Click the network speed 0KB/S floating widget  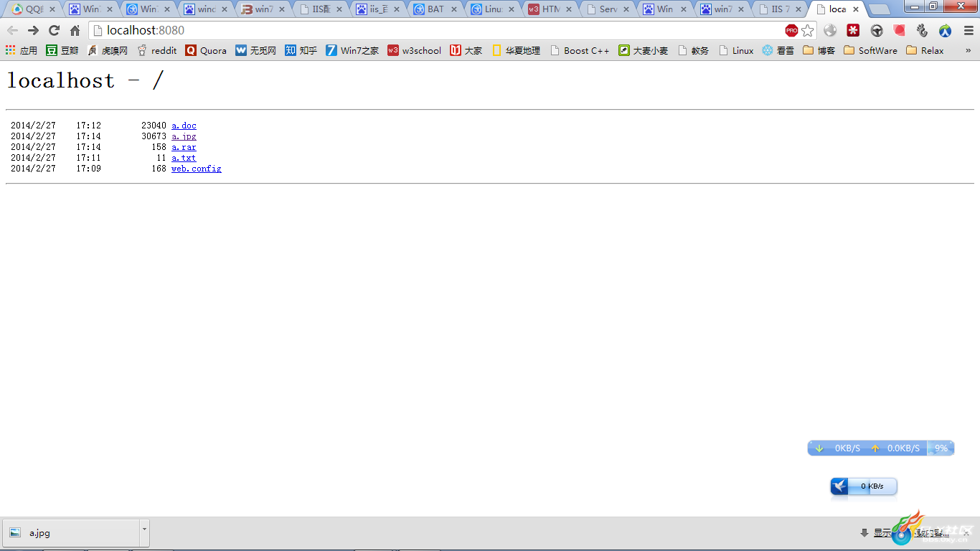coord(867,448)
